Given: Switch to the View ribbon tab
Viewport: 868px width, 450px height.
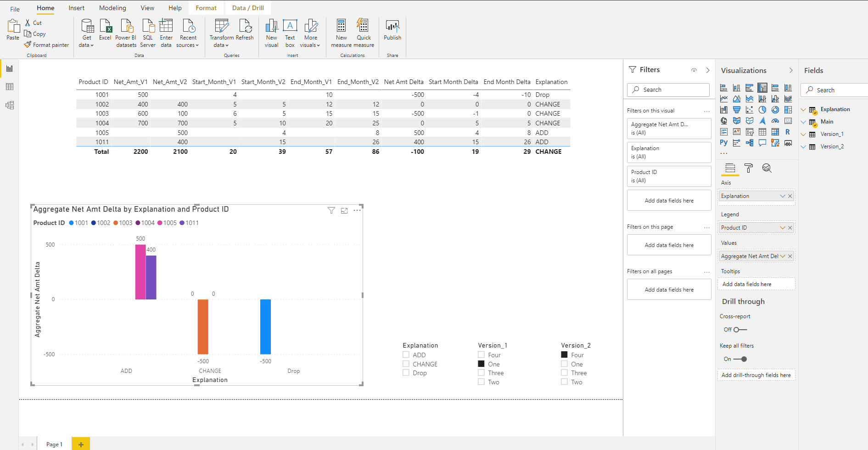Looking at the screenshot, I should (147, 8).
